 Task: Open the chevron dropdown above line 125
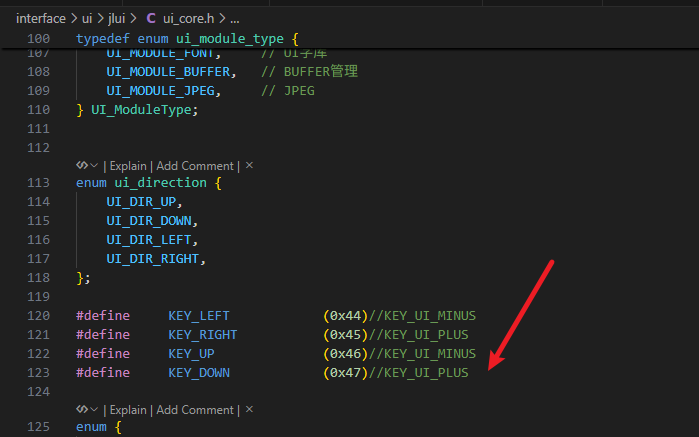coord(94,409)
